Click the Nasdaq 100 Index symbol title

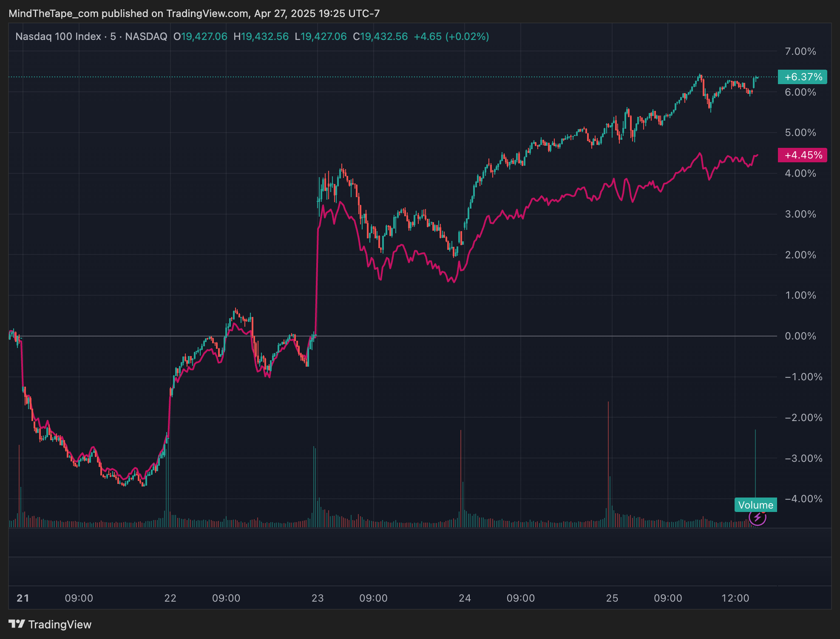(58, 37)
